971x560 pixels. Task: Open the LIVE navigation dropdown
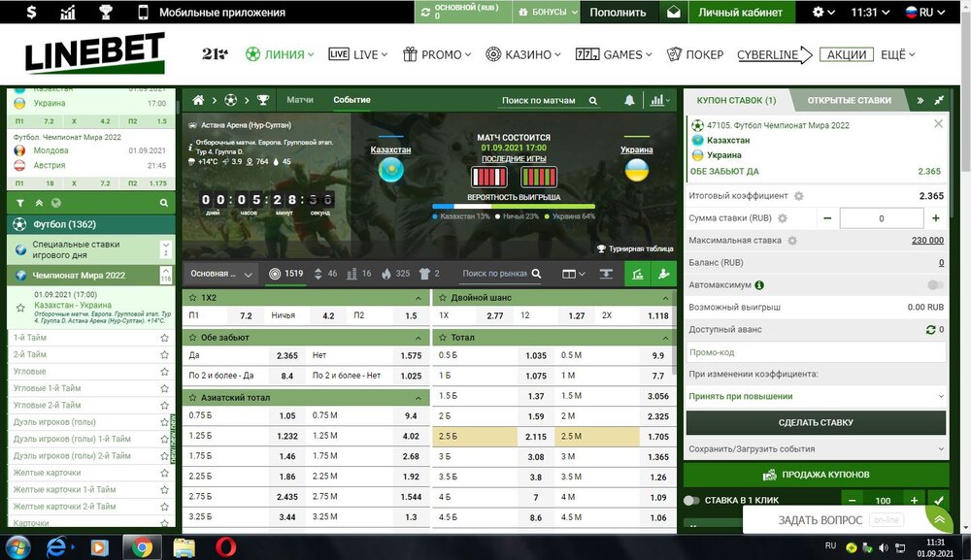(358, 54)
